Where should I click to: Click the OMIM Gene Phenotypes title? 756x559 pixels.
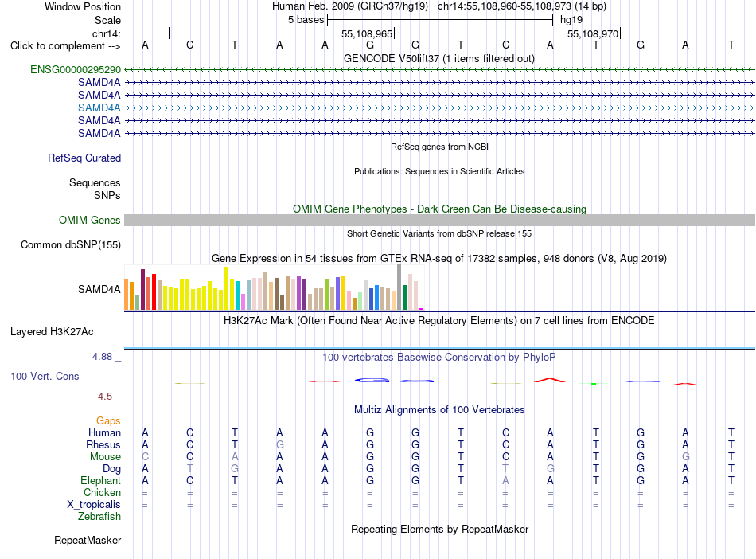439,209
